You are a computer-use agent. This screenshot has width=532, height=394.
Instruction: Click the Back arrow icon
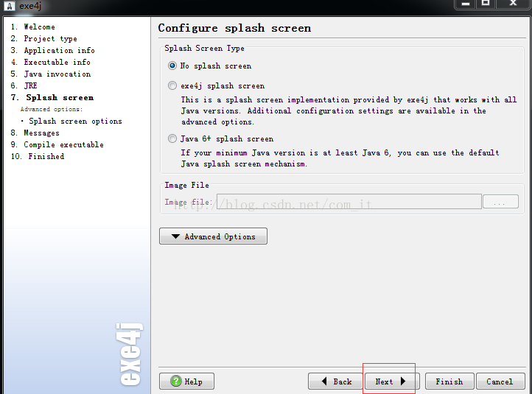click(x=325, y=381)
